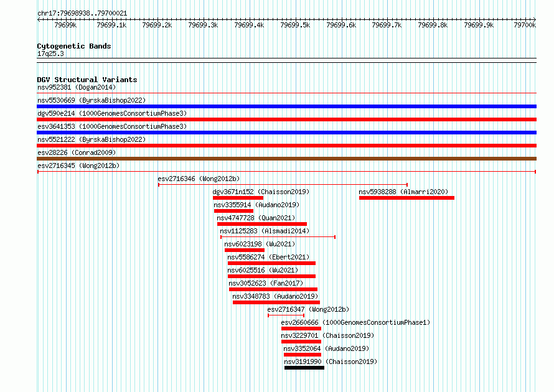Click the 79699k ruler tick label
The height and width of the screenshot is (392, 554).
coord(65,25)
